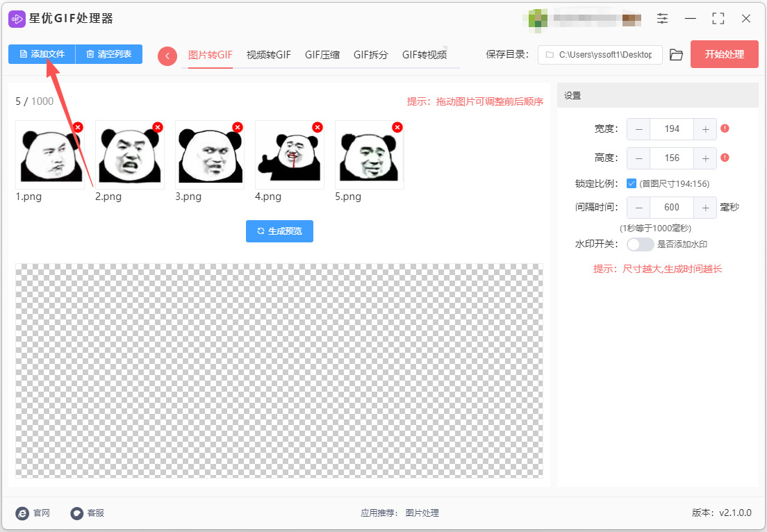This screenshot has height=532, width=767.
Task: Open the 客服 customer service link
Action: 87,513
